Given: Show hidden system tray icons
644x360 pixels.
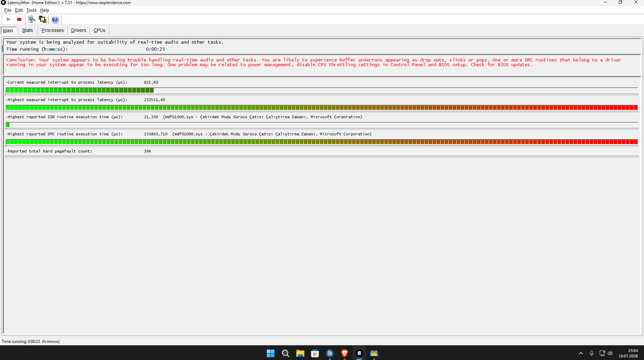Looking at the screenshot, I should (x=581, y=353).
